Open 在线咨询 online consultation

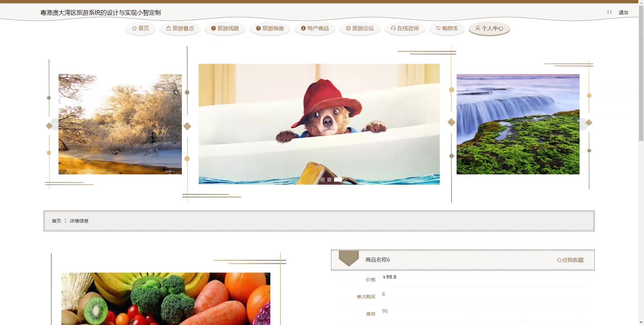coord(405,29)
